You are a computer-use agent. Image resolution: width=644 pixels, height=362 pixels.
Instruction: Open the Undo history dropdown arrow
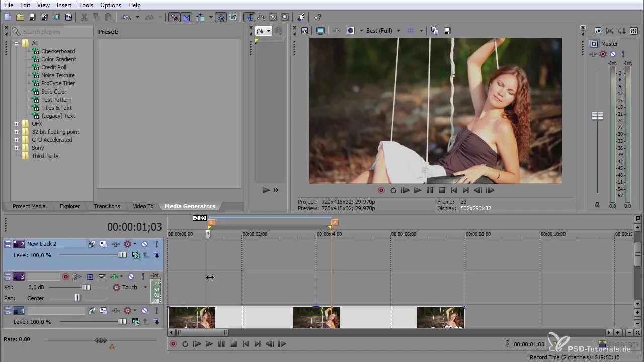(137, 17)
